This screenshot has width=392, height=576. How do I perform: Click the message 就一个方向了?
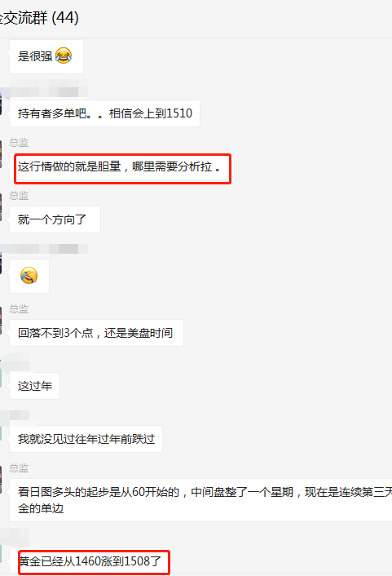55,219
